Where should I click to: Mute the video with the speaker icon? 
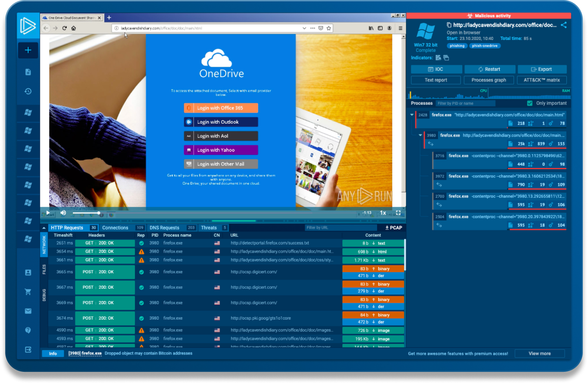pyautogui.click(x=63, y=213)
